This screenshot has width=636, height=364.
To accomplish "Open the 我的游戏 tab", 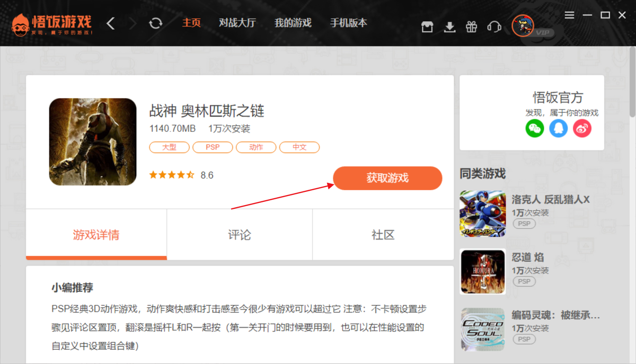I will [293, 23].
